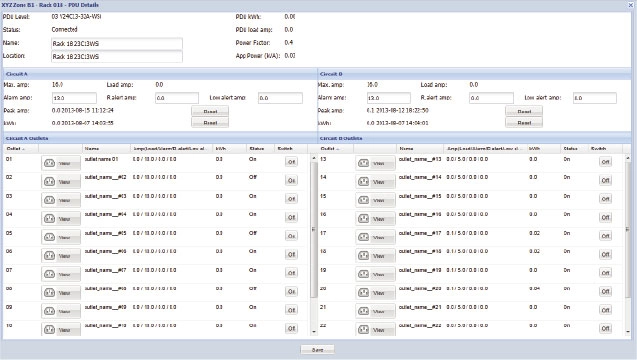Screen dimensions: 637x360
Task: Edit Circuit A Alarm amp field
Action: [x=74, y=98]
